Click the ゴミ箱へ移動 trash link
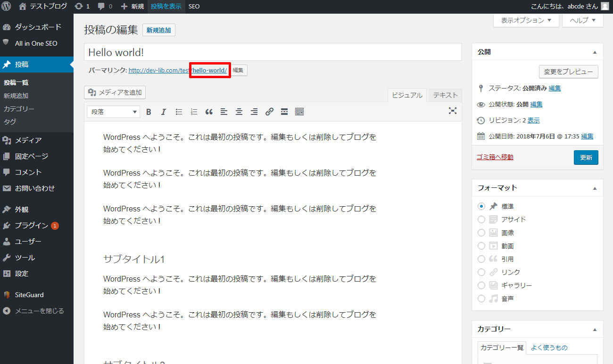 pos(495,157)
